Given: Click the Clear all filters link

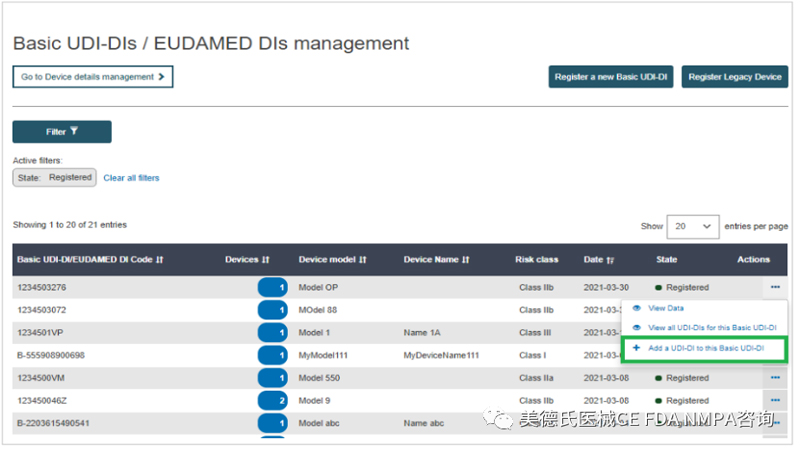Looking at the screenshot, I should [x=131, y=178].
